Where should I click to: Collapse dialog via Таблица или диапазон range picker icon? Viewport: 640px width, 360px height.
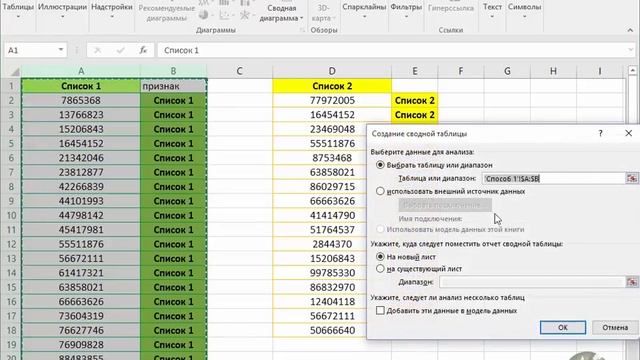tap(631, 178)
